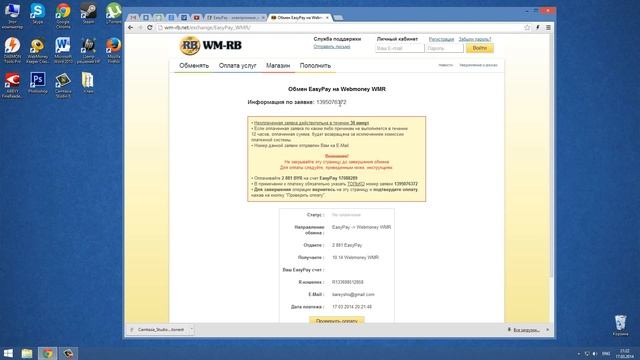
Task: Open the zipped folder on desktop
Action: click(88, 83)
